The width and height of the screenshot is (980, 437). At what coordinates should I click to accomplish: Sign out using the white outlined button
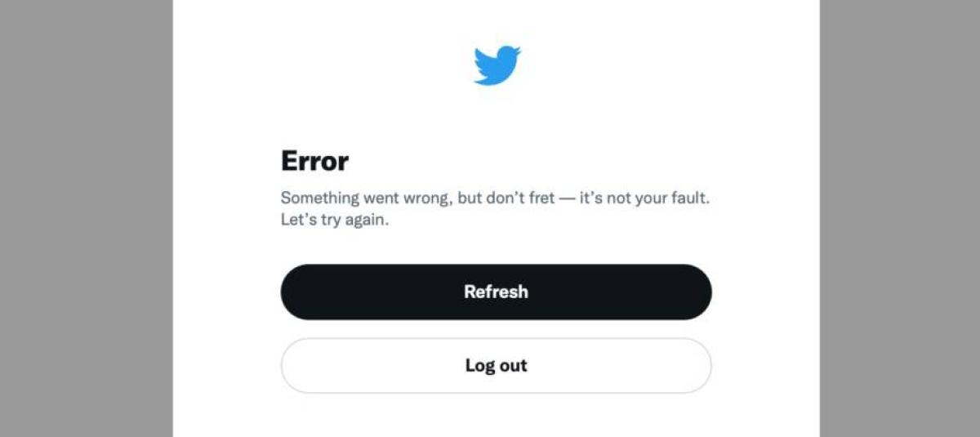[x=496, y=365]
